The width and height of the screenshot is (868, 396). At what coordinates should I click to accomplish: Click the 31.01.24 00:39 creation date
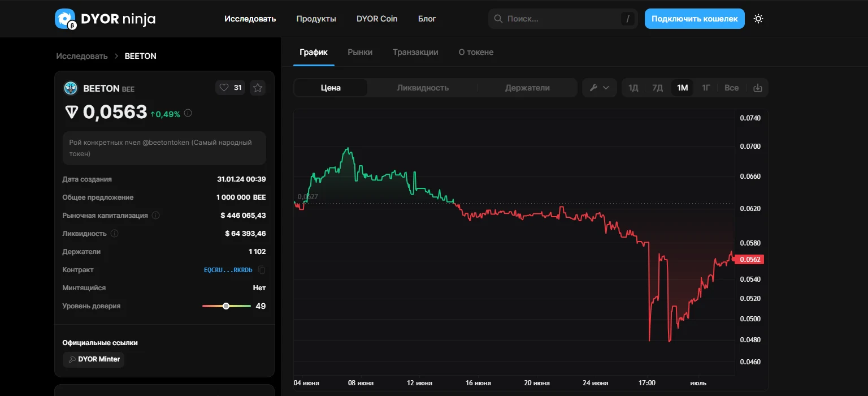241,179
